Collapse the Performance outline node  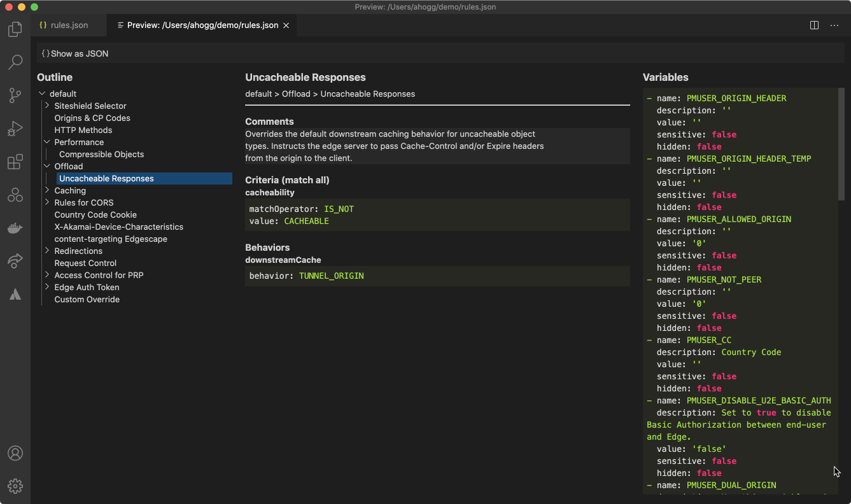(47, 142)
